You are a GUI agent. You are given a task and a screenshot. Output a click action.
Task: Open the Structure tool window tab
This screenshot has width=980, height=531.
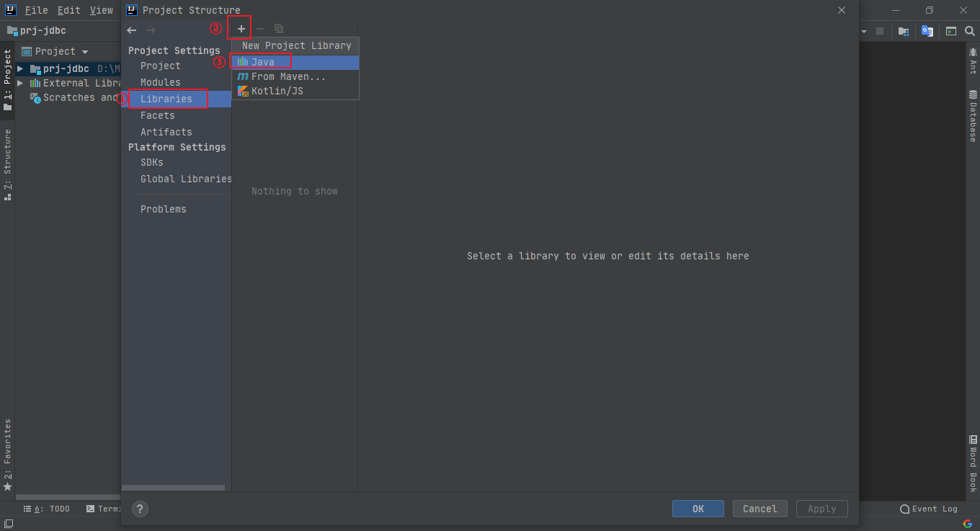tap(7, 164)
